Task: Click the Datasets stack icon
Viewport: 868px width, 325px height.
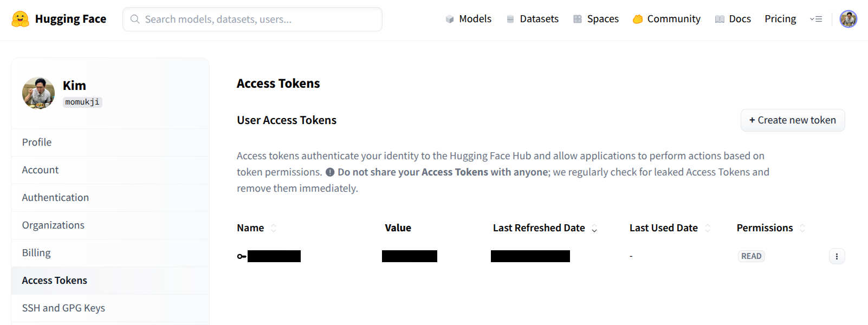Action: pyautogui.click(x=510, y=19)
